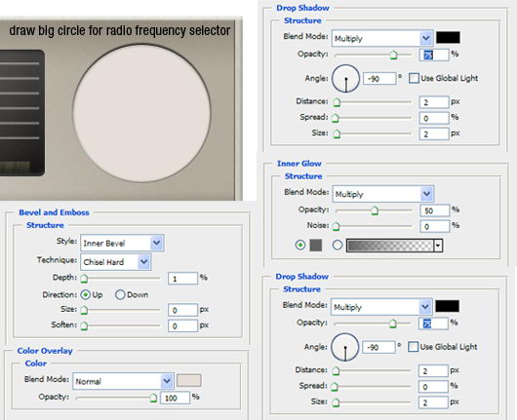Open the Color Overlay Blend Mode dropdown
This screenshot has height=420, width=517.
123,381
